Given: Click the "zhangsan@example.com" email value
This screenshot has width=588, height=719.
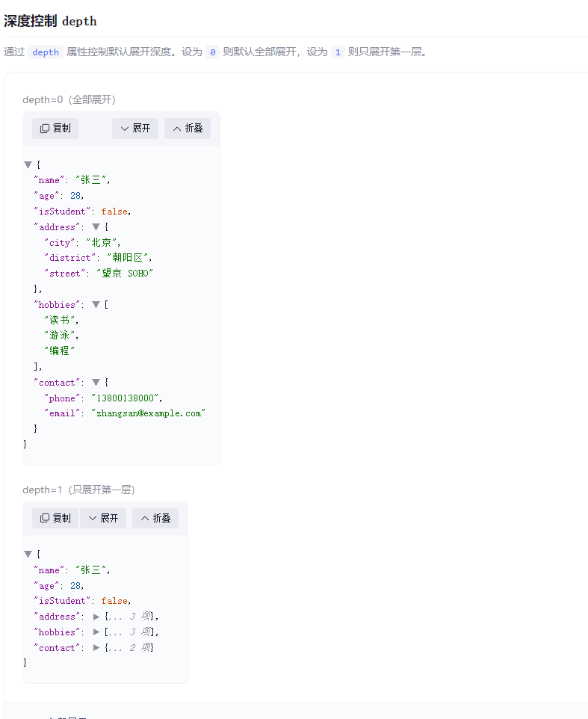Looking at the screenshot, I should [x=148, y=413].
